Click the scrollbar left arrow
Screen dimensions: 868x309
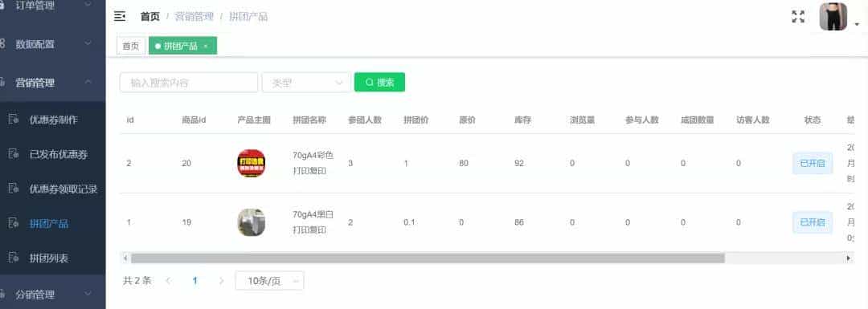125,258
